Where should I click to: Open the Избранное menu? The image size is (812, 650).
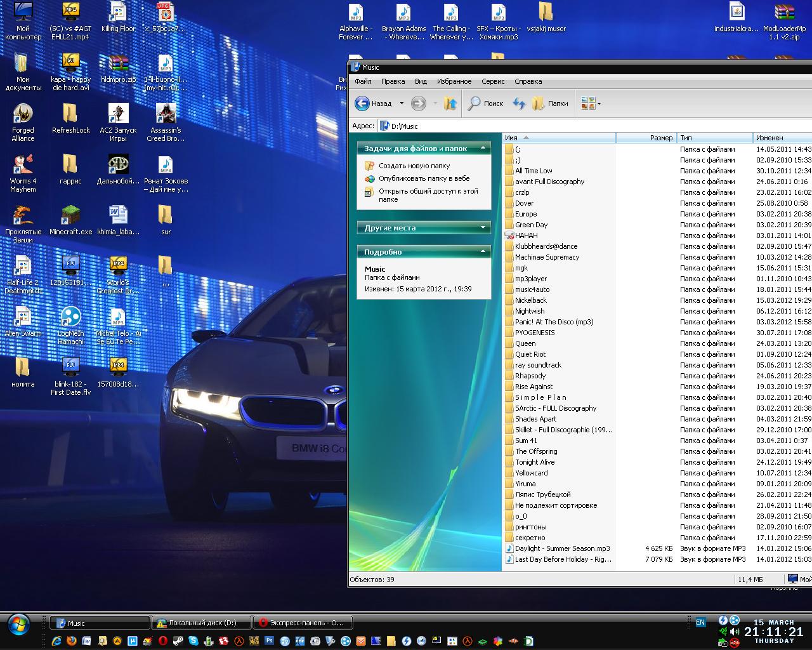coord(454,81)
